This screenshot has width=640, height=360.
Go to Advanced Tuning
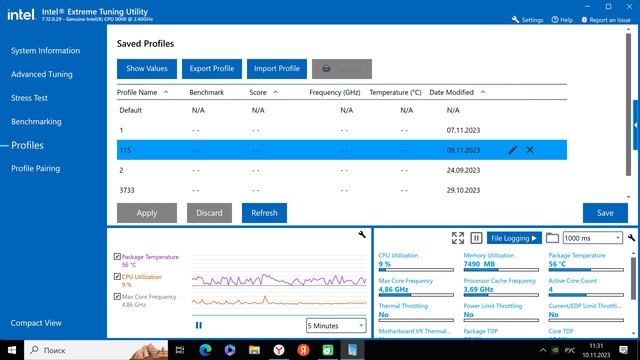point(42,74)
